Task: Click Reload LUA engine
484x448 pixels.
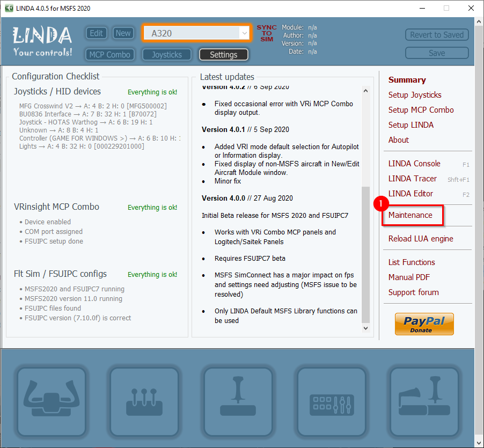Action: (421, 239)
